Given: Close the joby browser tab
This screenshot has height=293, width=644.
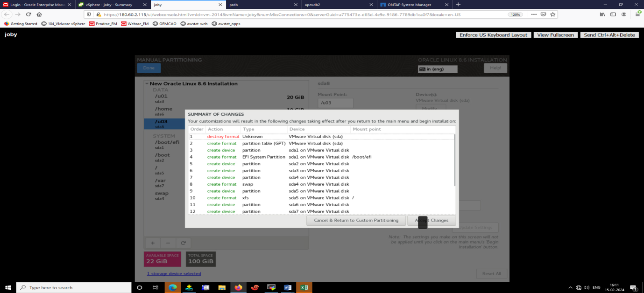Looking at the screenshot, I should pos(220,4).
